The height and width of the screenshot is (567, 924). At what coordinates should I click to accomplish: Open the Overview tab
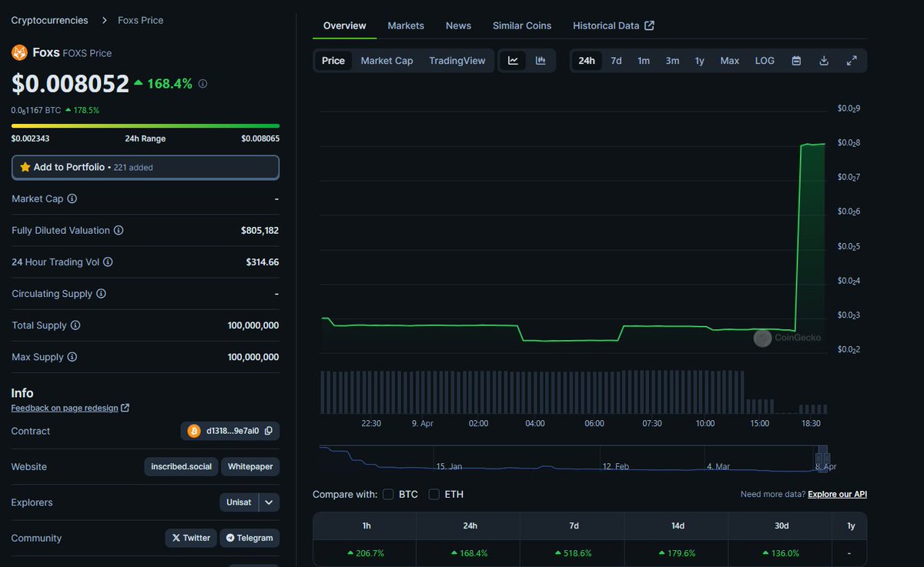(345, 25)
